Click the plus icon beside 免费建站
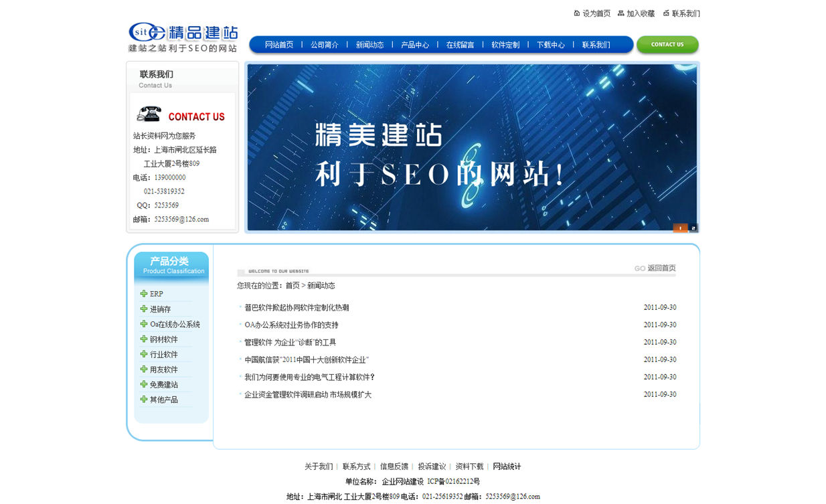The height and width of the screenshot is (504, 826). tap(143, 384)
